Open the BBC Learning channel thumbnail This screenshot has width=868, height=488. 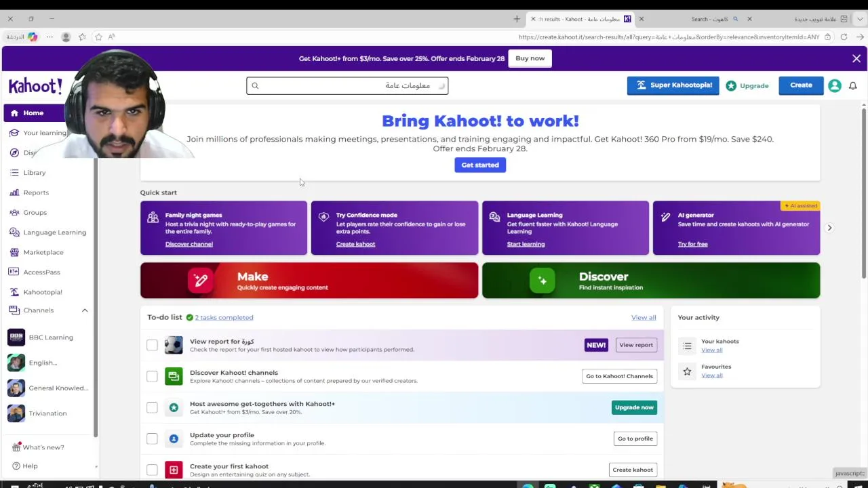coord(16,338)
